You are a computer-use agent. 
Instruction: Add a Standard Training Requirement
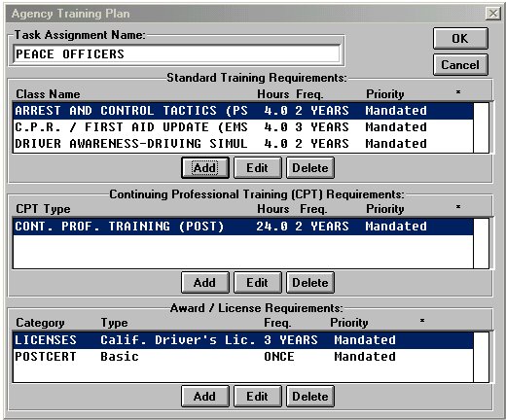point(205,168)
